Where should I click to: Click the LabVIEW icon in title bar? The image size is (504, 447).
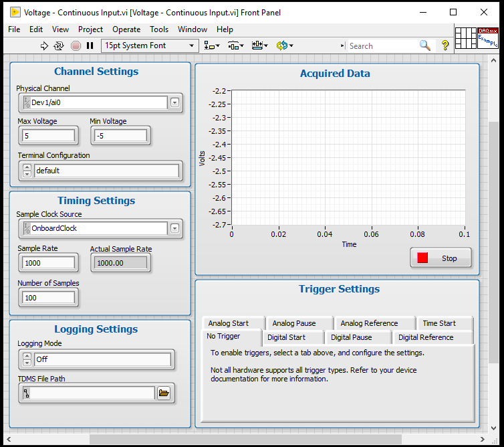(x=15, y=12)
